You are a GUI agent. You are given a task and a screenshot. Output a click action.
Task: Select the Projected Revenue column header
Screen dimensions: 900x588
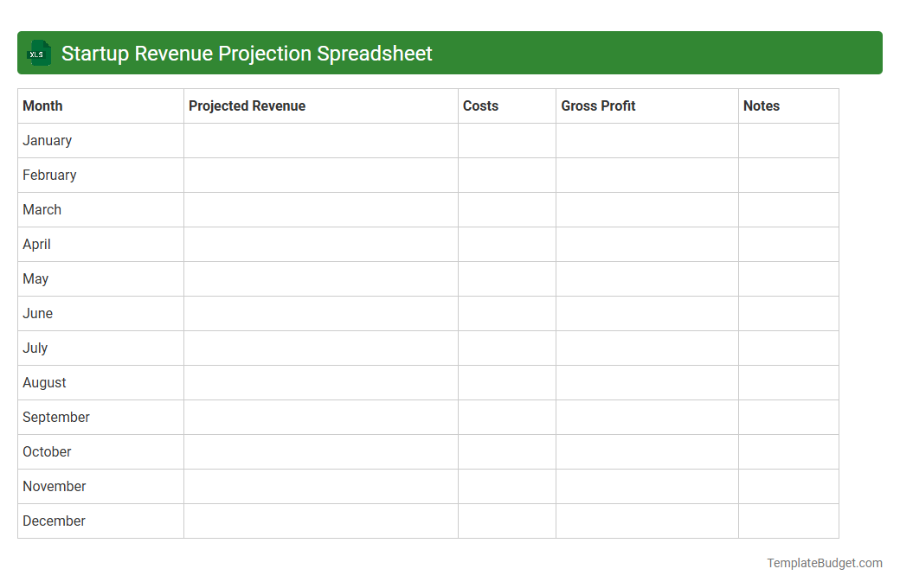coord(246,105)
